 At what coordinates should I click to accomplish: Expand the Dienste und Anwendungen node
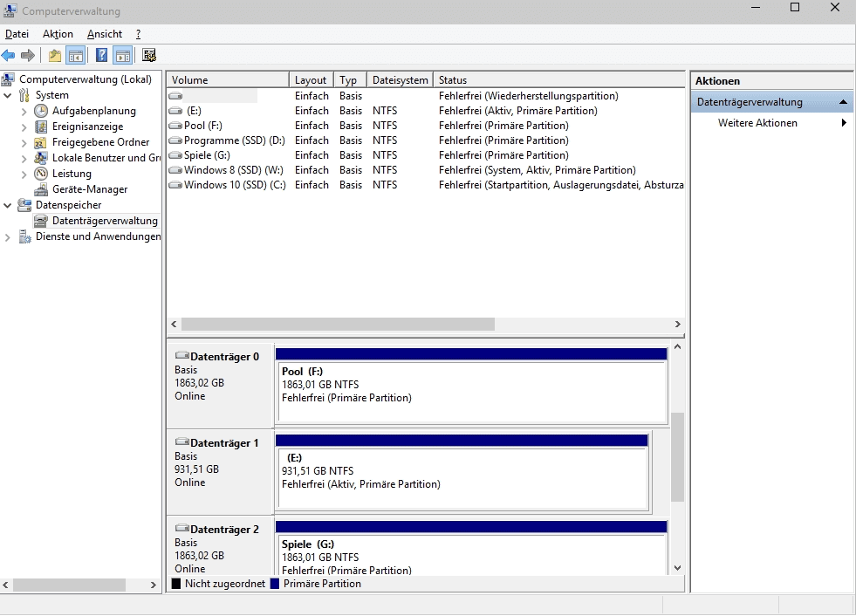[x=8, y=236]
